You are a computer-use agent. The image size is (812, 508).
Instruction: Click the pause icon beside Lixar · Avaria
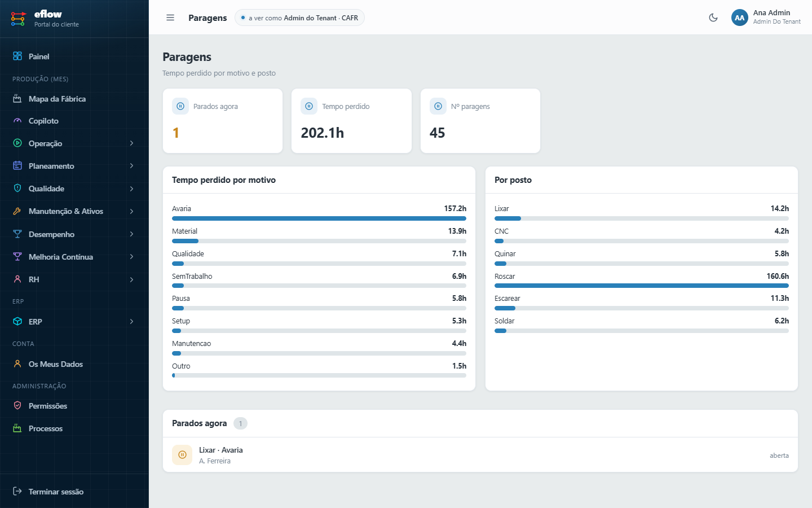[x=182, y=455]
